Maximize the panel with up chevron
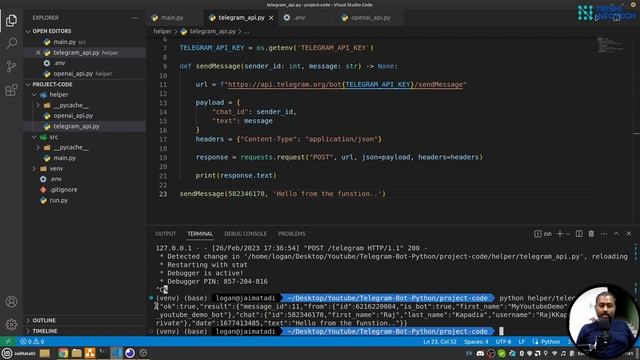Image resolution: width=640 pixels, height=360 pixels. click(x=616, y=233)
